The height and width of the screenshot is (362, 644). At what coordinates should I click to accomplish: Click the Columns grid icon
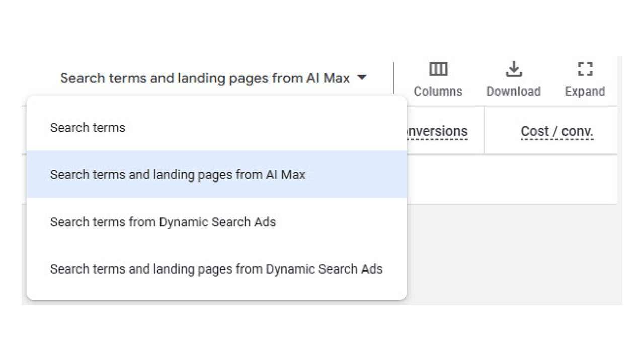(x=438, y=69)
